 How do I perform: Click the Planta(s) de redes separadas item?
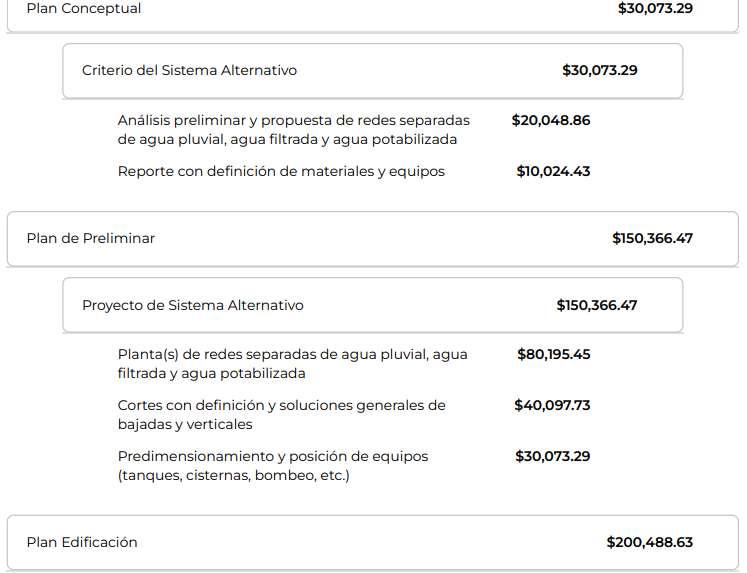point(293,364)
